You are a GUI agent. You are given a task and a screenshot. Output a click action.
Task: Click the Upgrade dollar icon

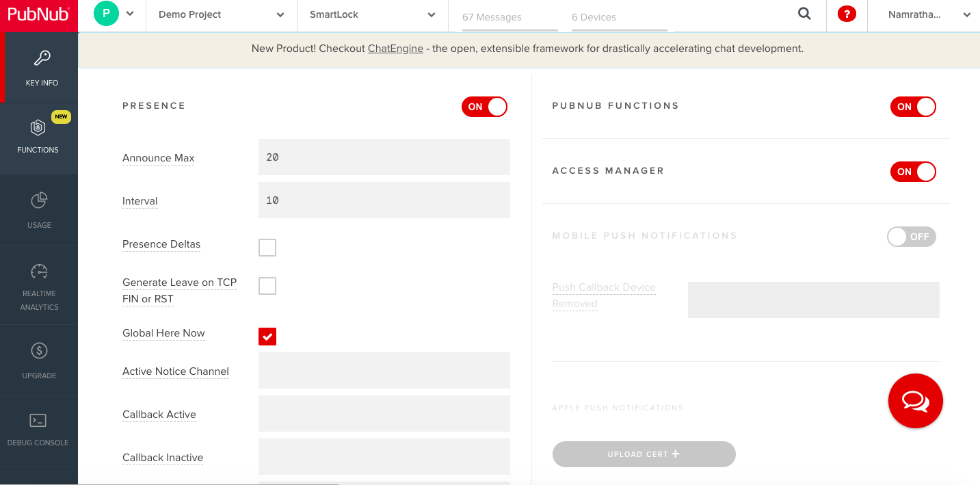pos(39,351)
